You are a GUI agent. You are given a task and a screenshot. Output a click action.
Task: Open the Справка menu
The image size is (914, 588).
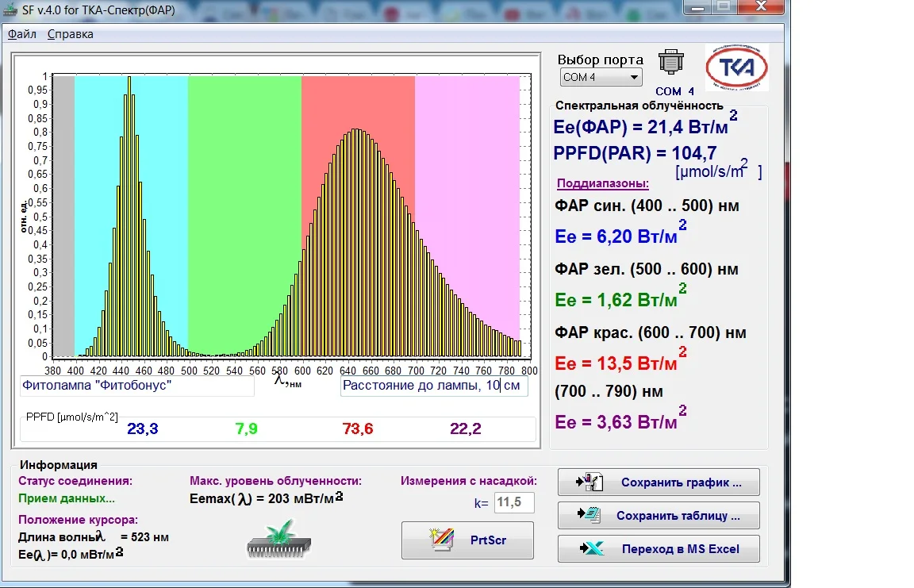click(x=70, y=34)
